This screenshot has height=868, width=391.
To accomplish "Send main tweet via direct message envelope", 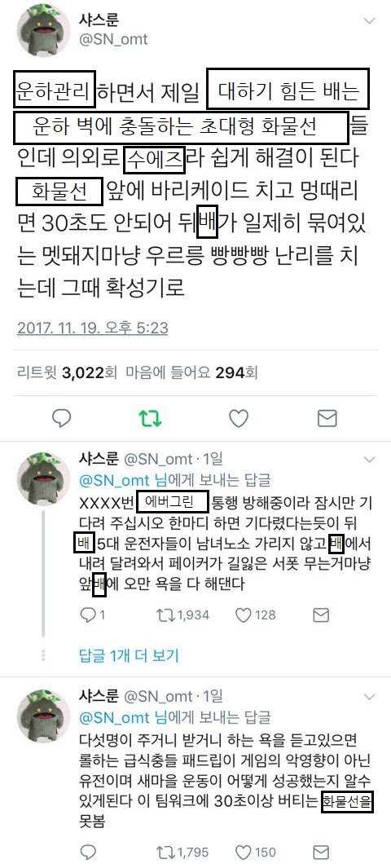I will tap(327, 418).
